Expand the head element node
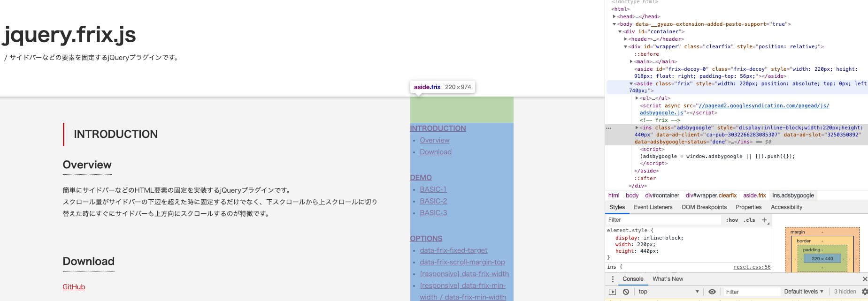This screenshot has height=301, width=868. [x=614, y=16]
